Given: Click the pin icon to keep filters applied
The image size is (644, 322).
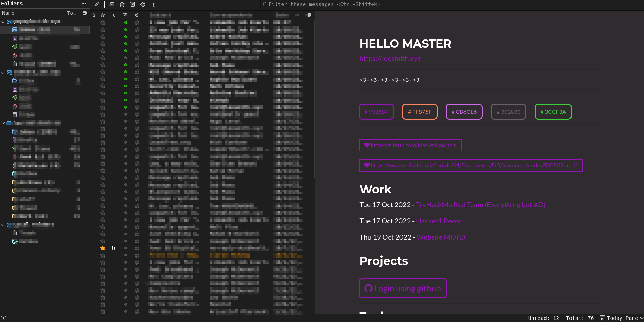Looking at the screenshot, I should pyautogui.click(x=97, y=4).
